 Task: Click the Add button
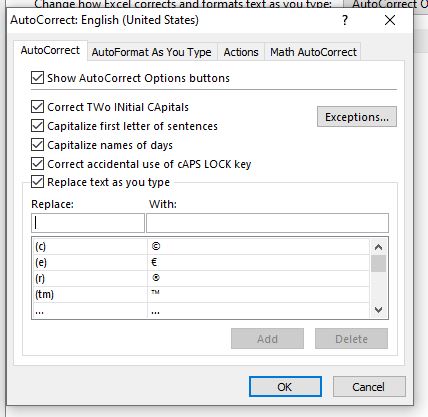coord(267,339)
